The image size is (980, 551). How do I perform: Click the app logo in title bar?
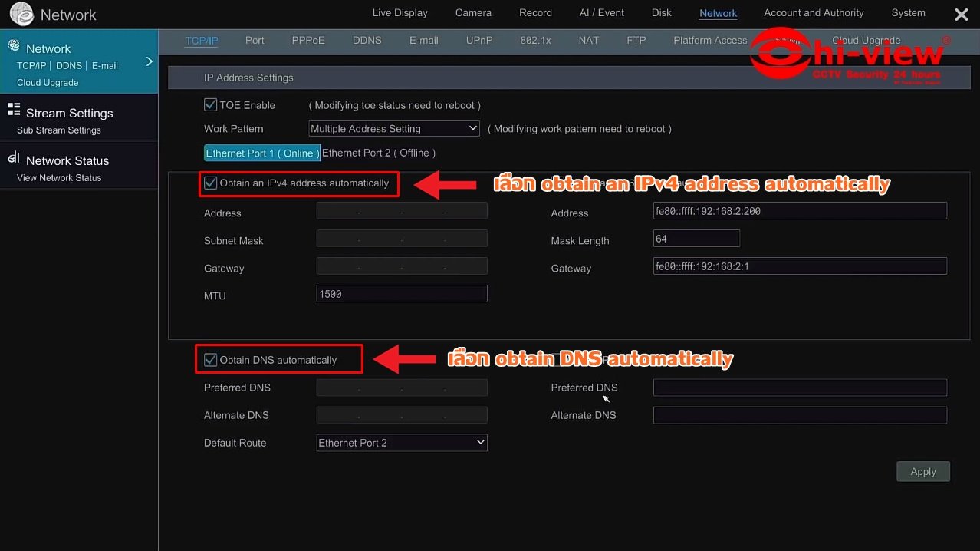tap(21, 14)
